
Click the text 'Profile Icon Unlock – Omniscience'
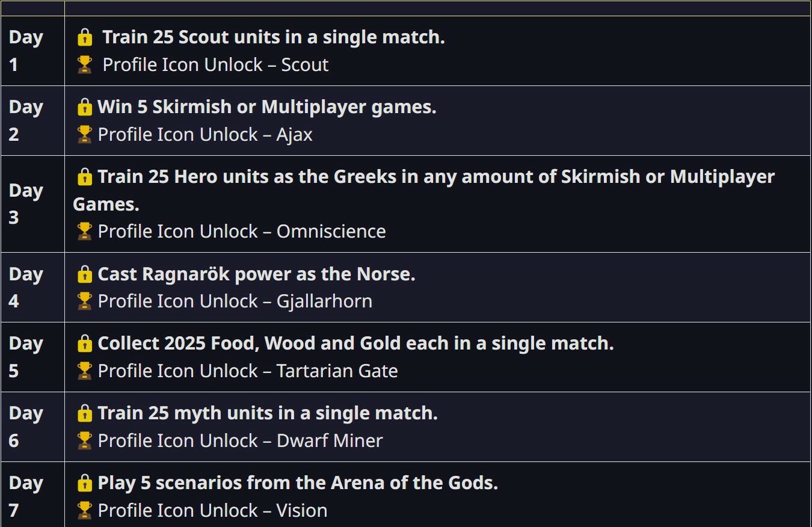(242, 232)
